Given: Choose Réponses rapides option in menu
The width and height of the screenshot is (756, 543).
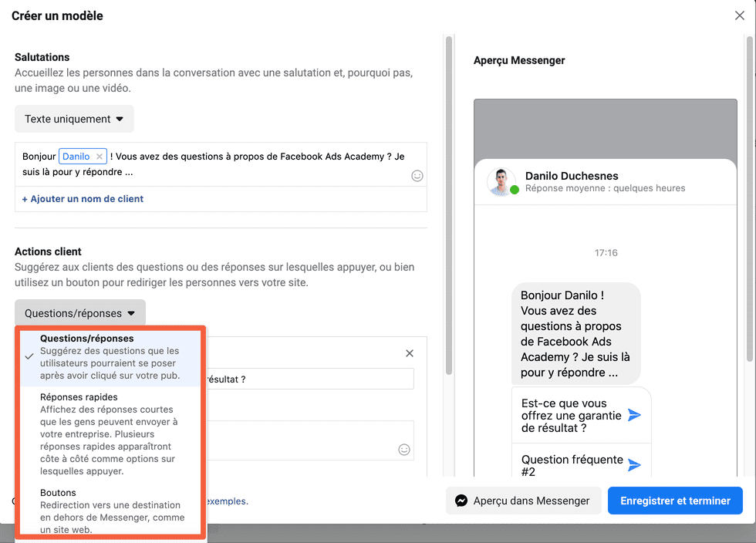Looking at the screenshot, I should [x=110, y=434].
